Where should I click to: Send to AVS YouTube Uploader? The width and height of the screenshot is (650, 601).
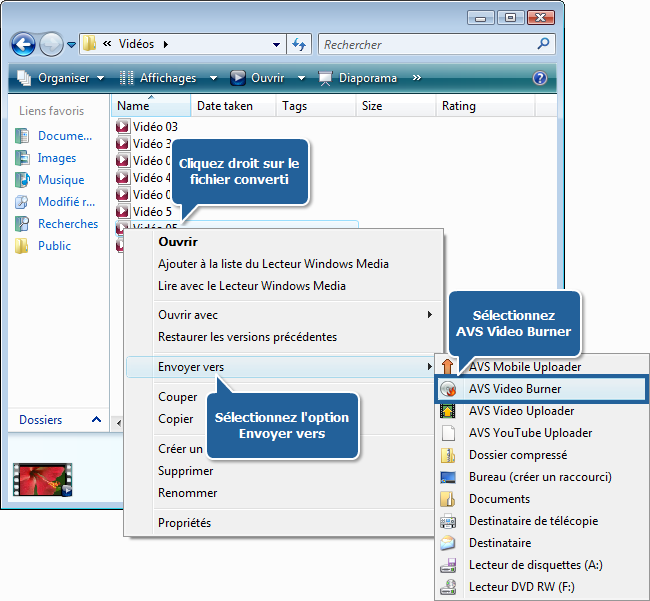541,433
